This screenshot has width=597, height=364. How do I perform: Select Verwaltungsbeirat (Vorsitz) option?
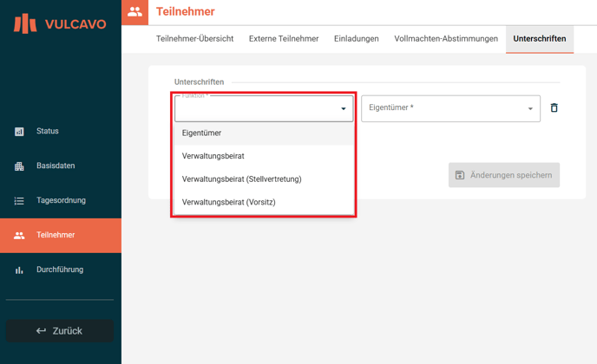[228, 202]
